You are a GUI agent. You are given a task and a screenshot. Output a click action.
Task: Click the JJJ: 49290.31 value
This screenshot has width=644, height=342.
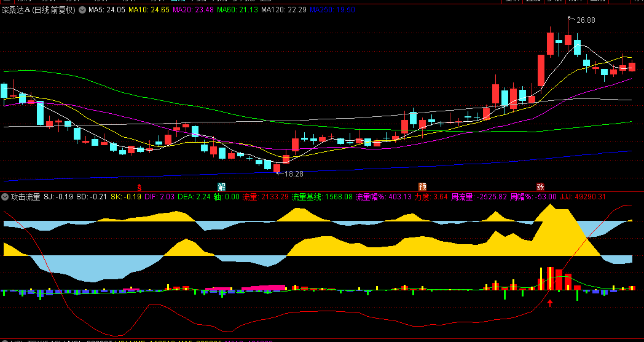coord(583,197)
